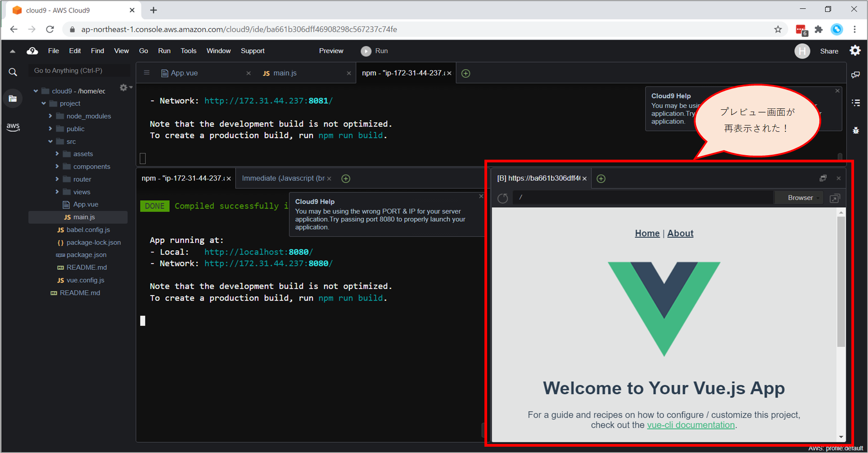The image size is (868, 453).
Task: Open package-lock.json in file tree
Action: [x=94, y=242]
